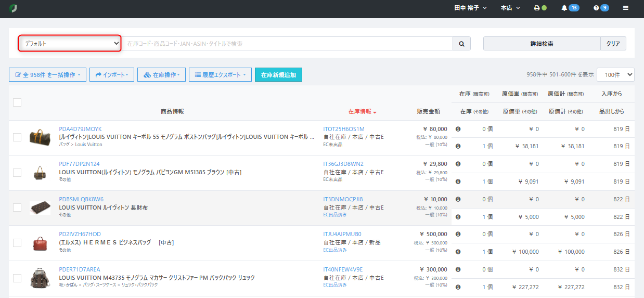Expand the 在庫操作 dropdown
Screen dimensions: 644x298
[161, 75]
